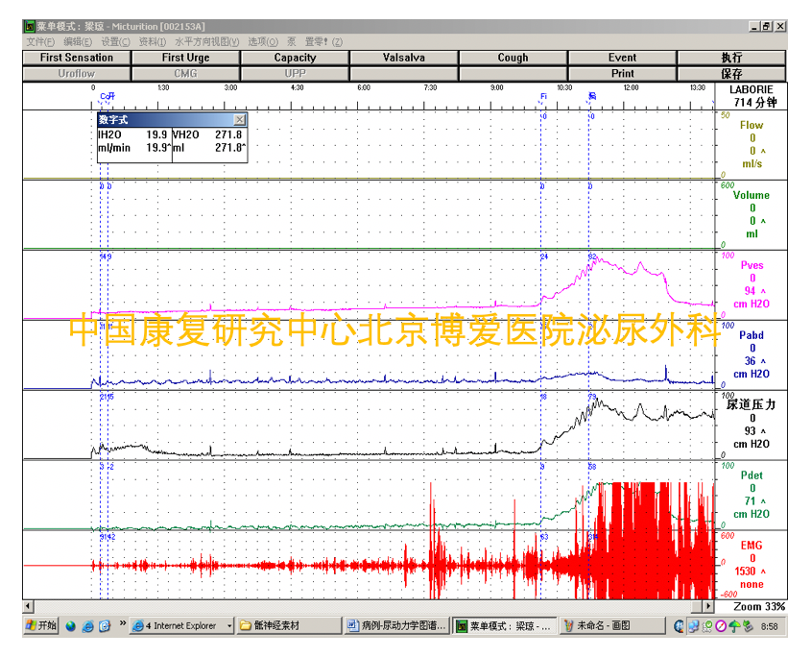Open the 4 Internet Explorer taskbar group
Viewport: 812px width, 657px height.
coord(181,626)
